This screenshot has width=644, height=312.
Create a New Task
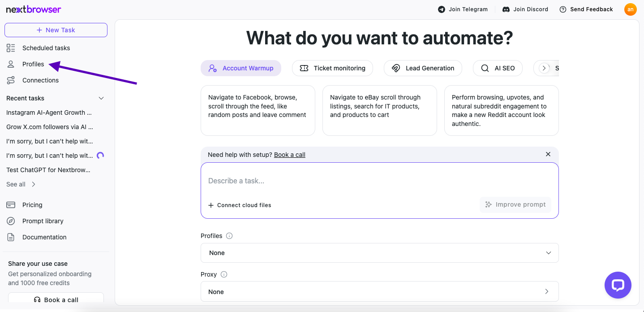point(56,30)
